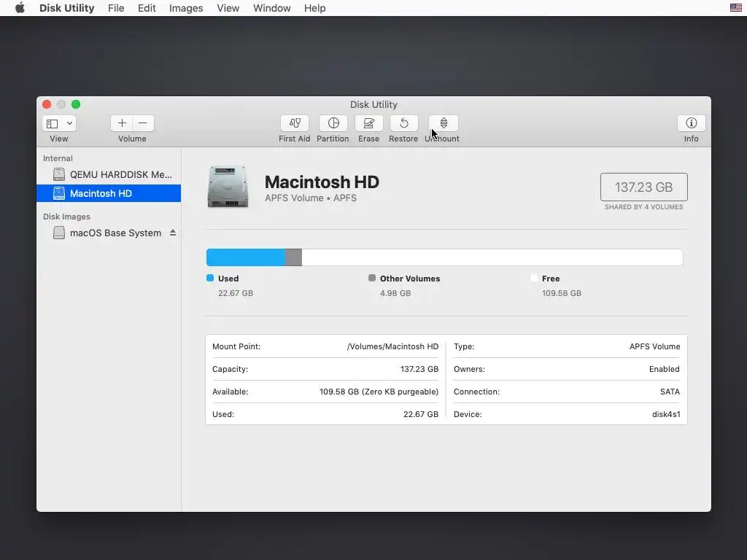Select QEMU HARDDISK Media in sidebar
Image resolution: width=747 pixels, height=560 pixels.
coord(109,174)
